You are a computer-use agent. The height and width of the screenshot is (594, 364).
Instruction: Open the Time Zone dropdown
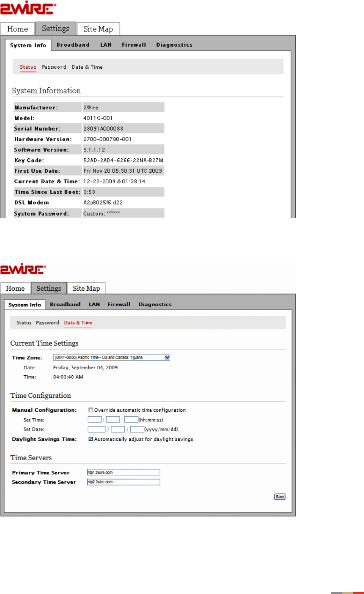pos(111,357)
